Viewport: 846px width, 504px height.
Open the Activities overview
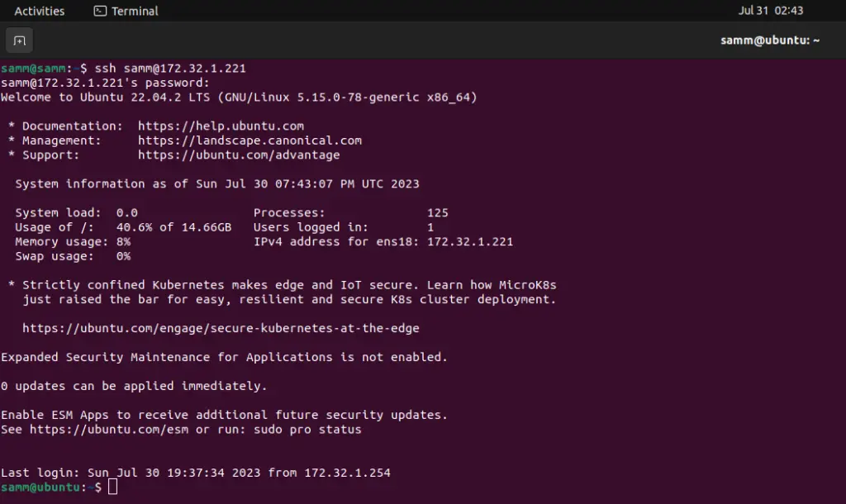pyautogui.click(x=39, y=11)
